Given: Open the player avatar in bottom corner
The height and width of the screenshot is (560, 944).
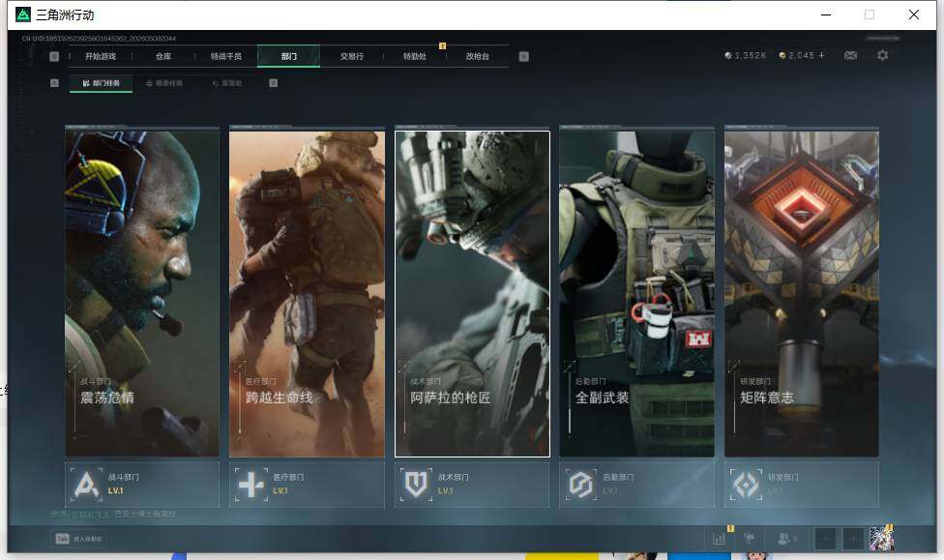Looking at the screenshot, I should pyautogui.click(x=881, y=539).
